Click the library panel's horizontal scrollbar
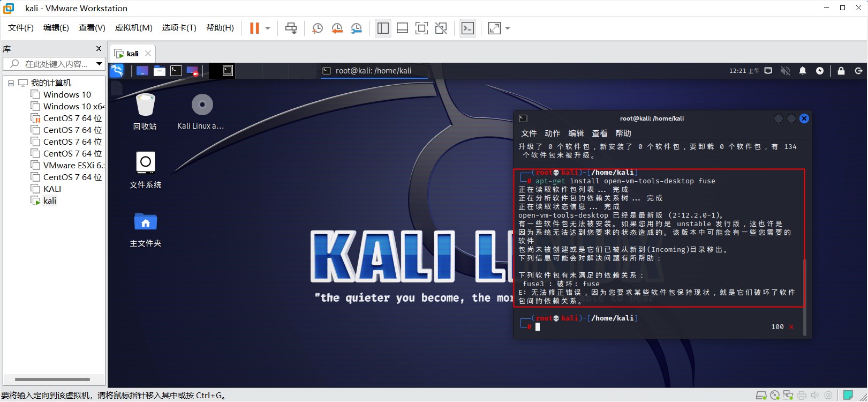The image size is (868, 402). point(52,379)
